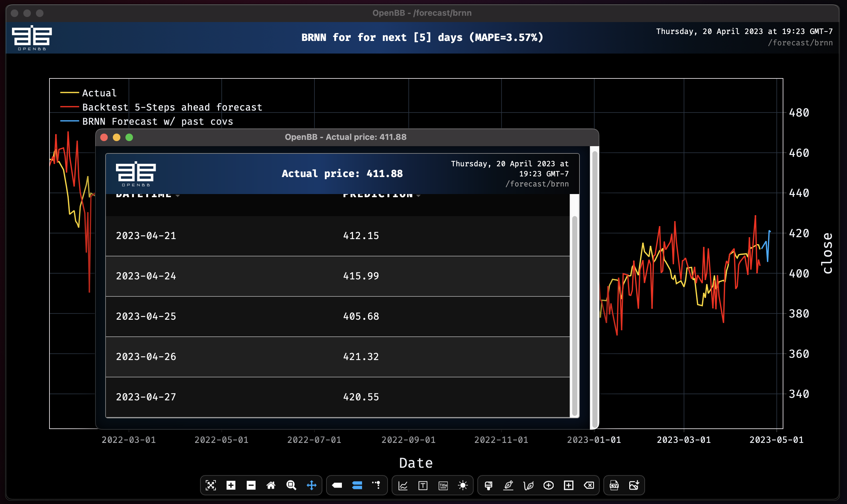Save the chart as an image icon
This screenshot has height=504, width=847.
pos(634,485)
